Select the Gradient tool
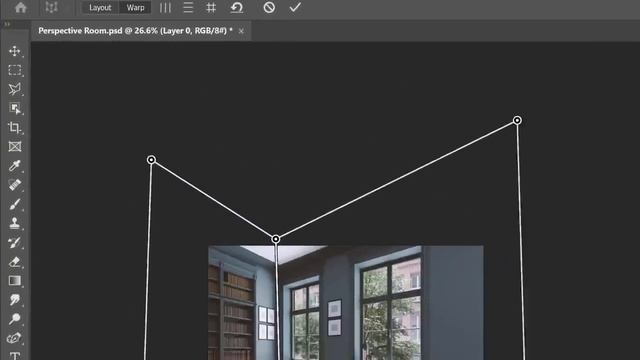Image resolution: width=640 pixels, height=360 pixels. coord(15,281)
